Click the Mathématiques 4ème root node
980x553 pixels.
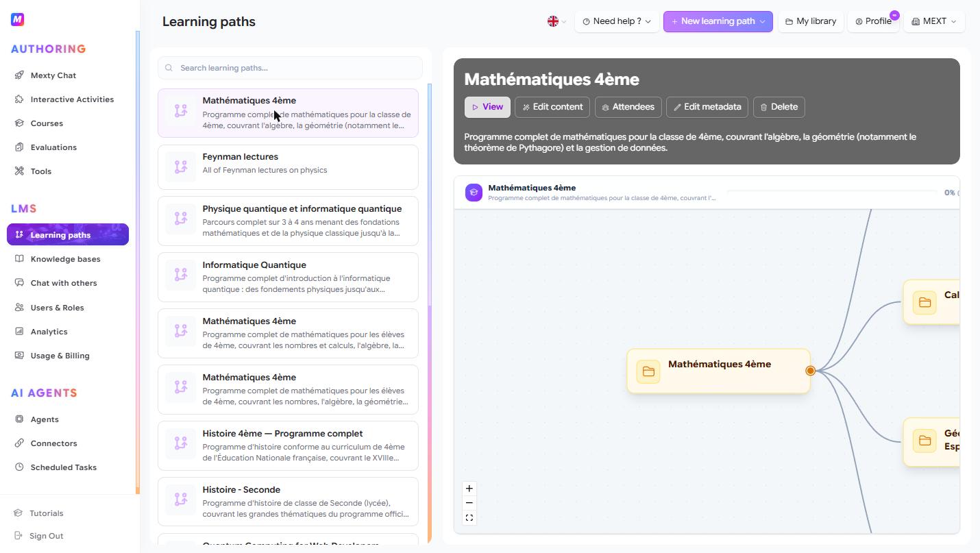tap(718, 371)
